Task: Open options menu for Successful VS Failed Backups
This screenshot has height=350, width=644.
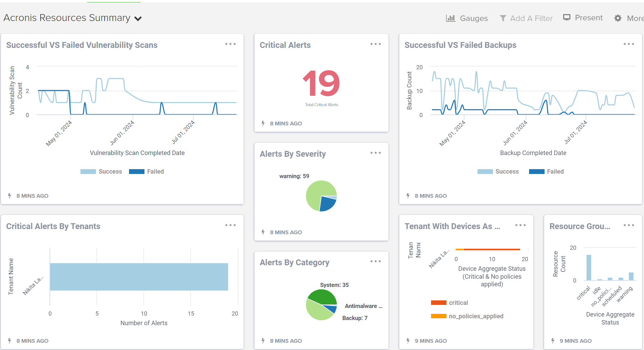Action: click(x=629, y=44)
